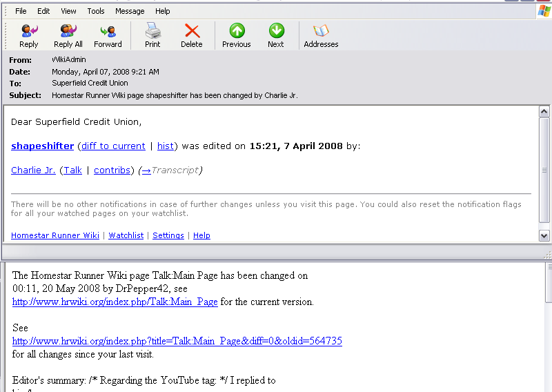552x392 pixels.
Task: Open the Homestar Runner Wiki footer link
Action: pyautogui.click(x=55, y=235)
